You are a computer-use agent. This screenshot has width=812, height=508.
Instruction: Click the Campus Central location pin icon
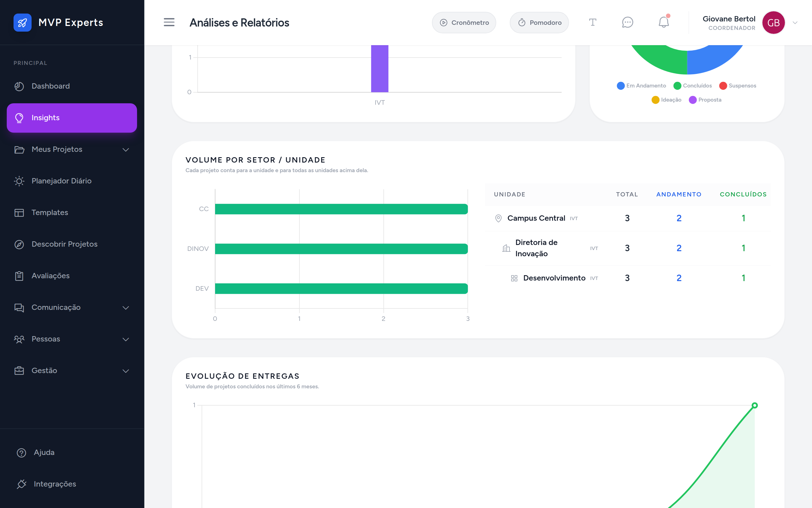[498, 218]
